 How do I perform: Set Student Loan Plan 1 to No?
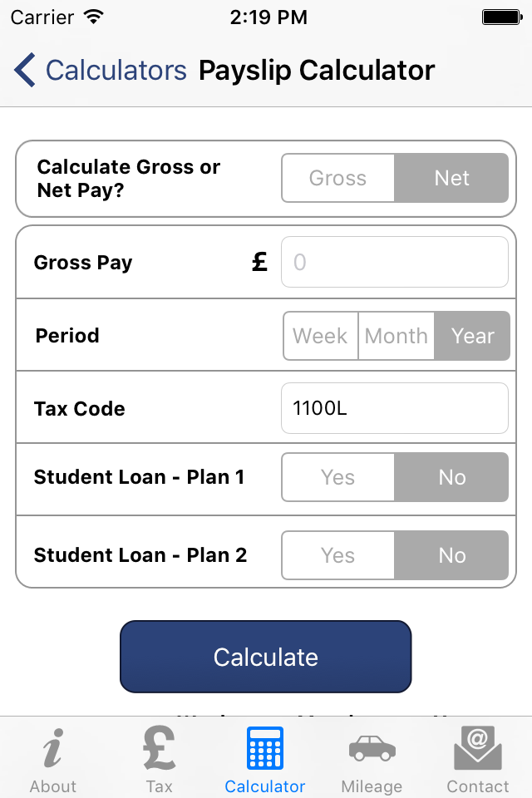point(451,477)
